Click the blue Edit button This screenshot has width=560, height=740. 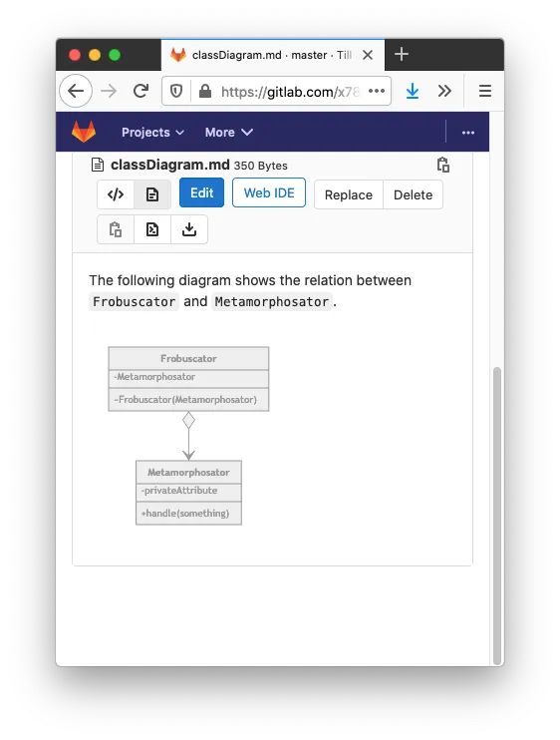pyautogui.click(x=201, y=192)
